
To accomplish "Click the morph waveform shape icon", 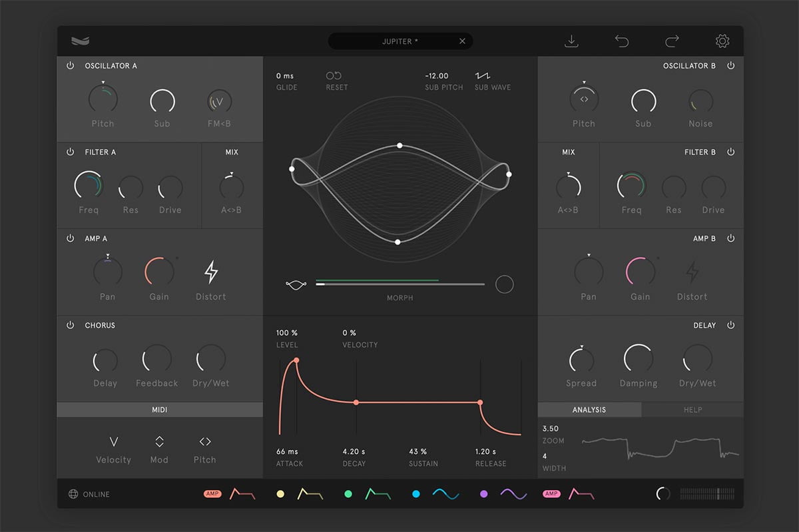I will pos(296,284).
